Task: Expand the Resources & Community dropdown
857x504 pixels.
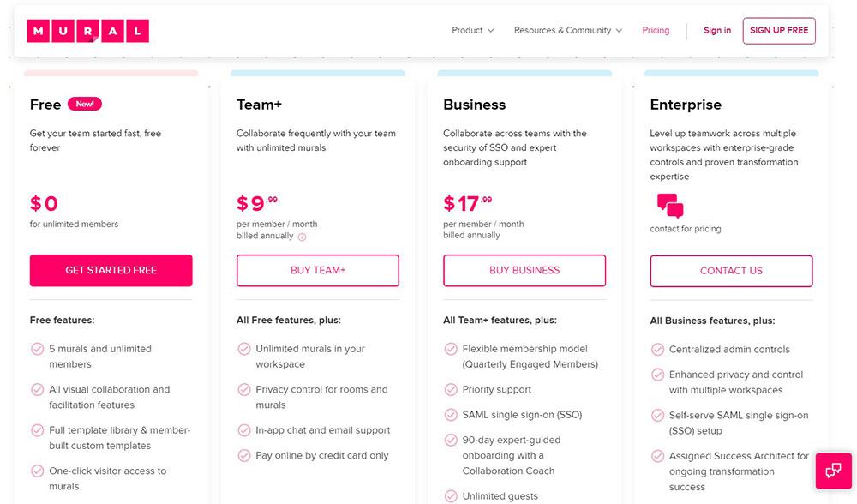Action: coord(568,31)
